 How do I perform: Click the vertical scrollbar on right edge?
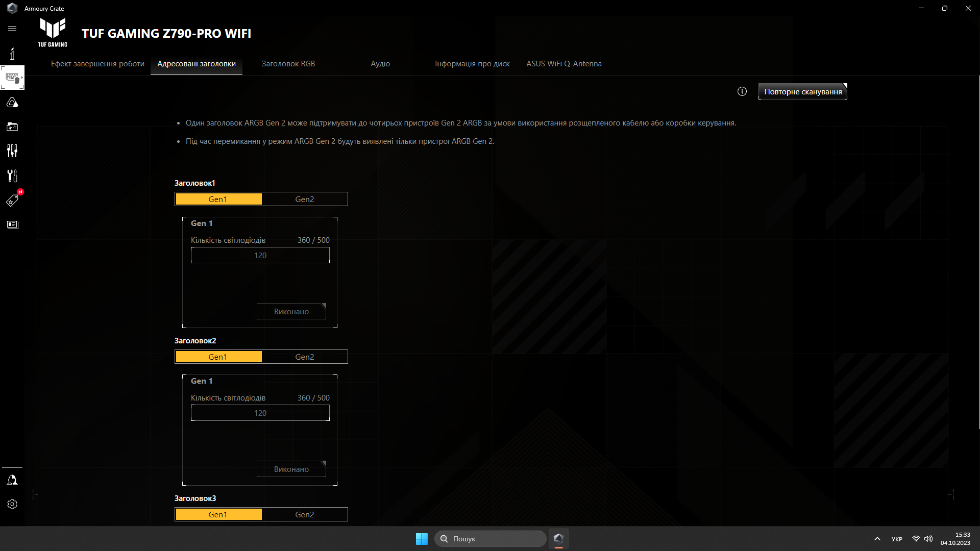978,253
